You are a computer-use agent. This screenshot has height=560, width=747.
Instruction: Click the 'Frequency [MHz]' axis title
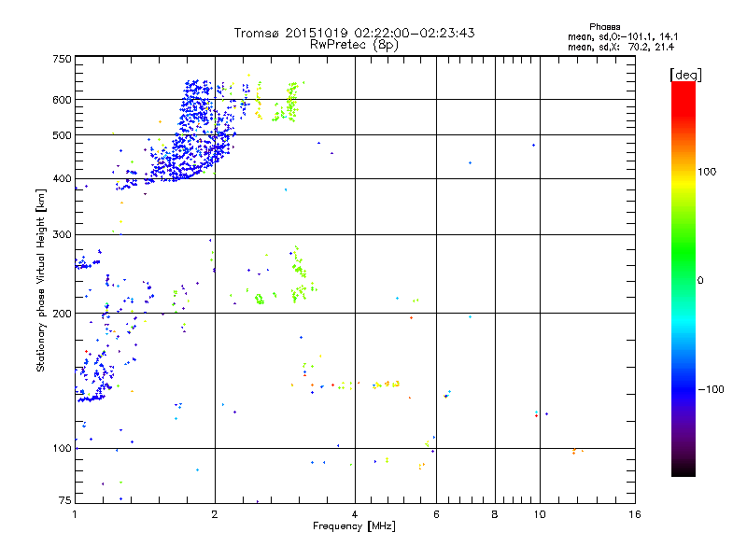coord(354,526)
